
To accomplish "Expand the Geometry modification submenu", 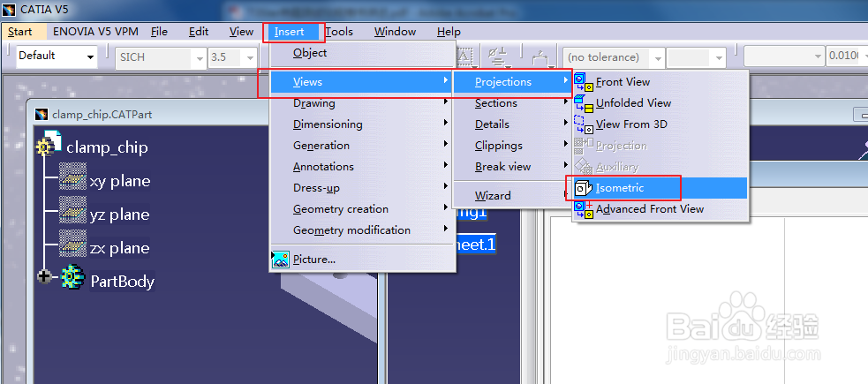I will (x=362, y=230).
